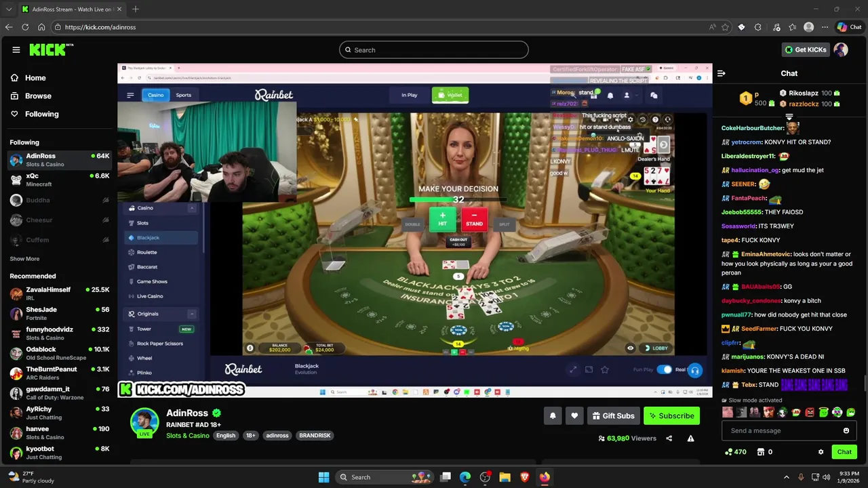Screen dimensions: 868x488
Task: Add this page to browser favorites star
Action: 725,27
